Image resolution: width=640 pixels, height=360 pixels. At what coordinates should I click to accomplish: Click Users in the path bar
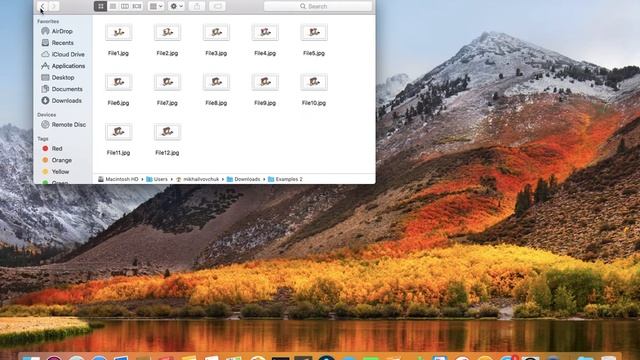tap(157, 179)
